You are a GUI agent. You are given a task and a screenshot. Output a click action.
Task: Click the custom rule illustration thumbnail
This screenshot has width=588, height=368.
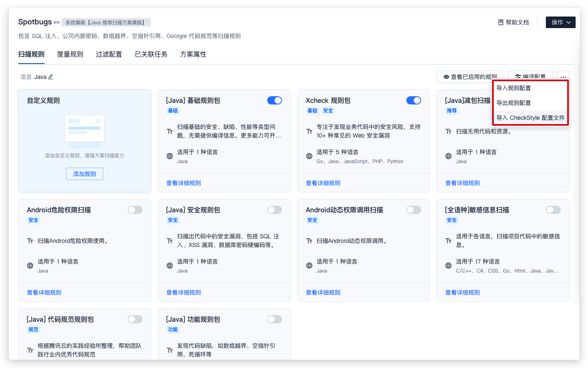tap(85, 131)
